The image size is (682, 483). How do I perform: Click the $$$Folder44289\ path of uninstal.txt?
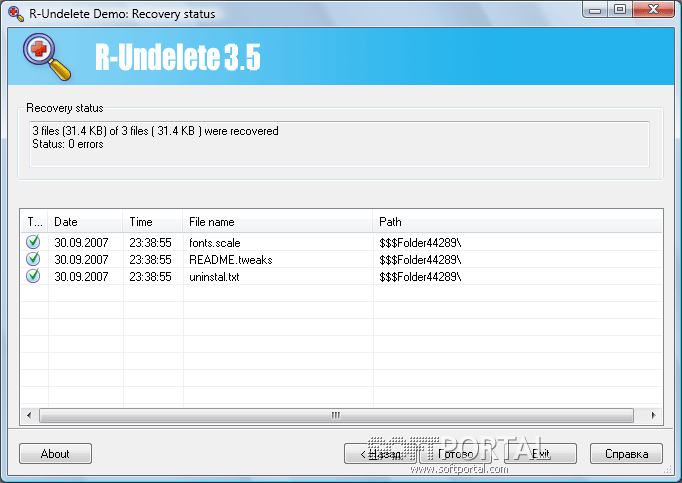(x=420, y=276)
